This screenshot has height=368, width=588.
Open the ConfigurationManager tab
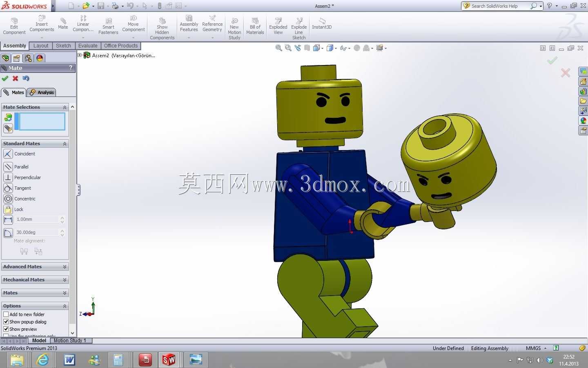point(28,58)
